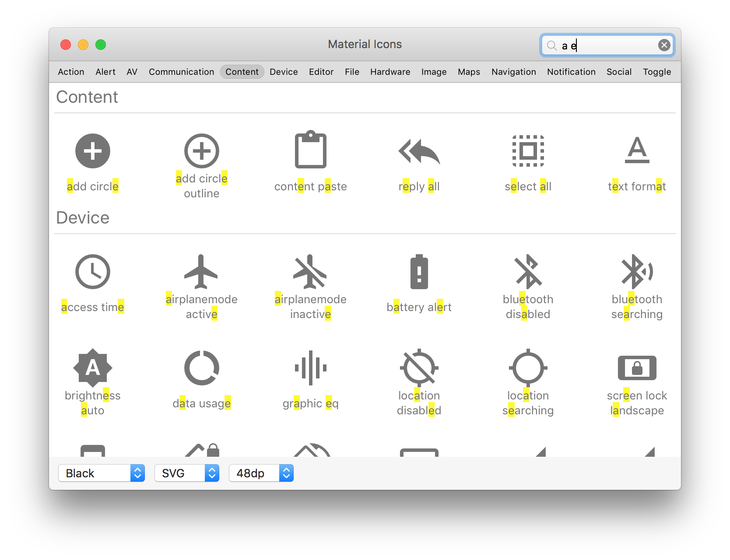The image size is (730, 560).
Task: Select the battery alert icon
Action: 419,272
